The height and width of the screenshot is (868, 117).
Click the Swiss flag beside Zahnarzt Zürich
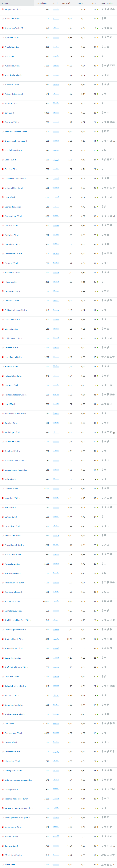point(3,846)
